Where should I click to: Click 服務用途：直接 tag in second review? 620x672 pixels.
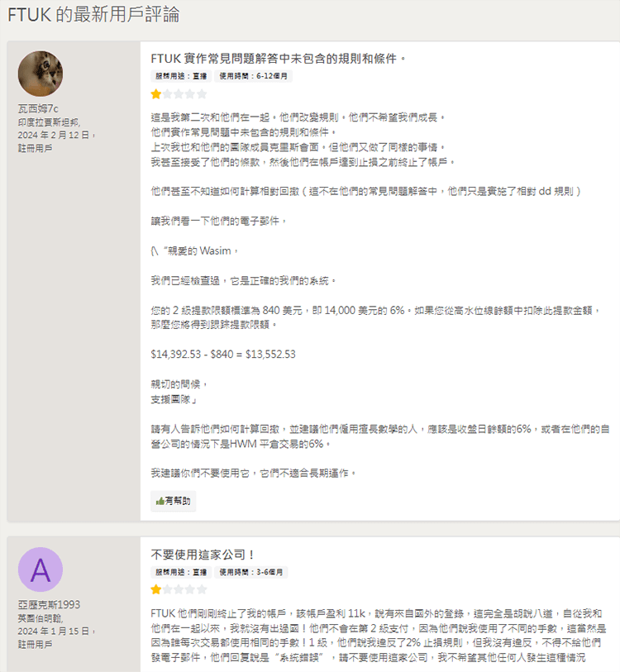coord(181,572)
